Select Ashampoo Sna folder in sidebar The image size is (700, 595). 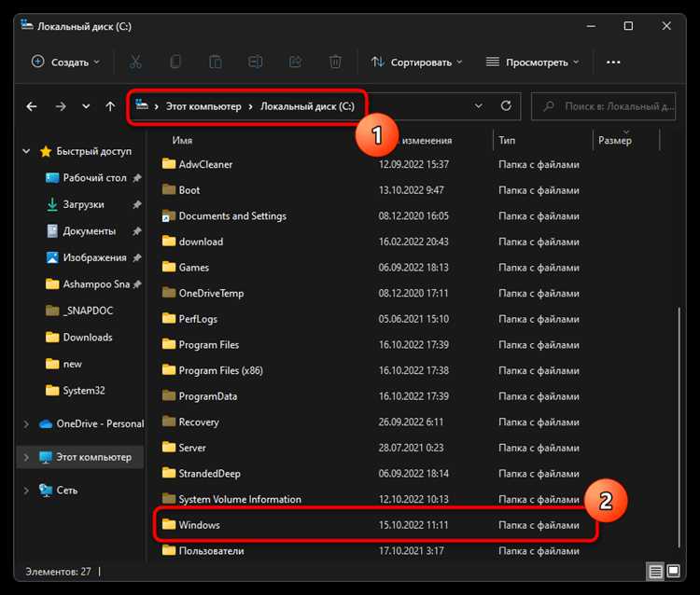pyautogui.click(x=93, y=284)
